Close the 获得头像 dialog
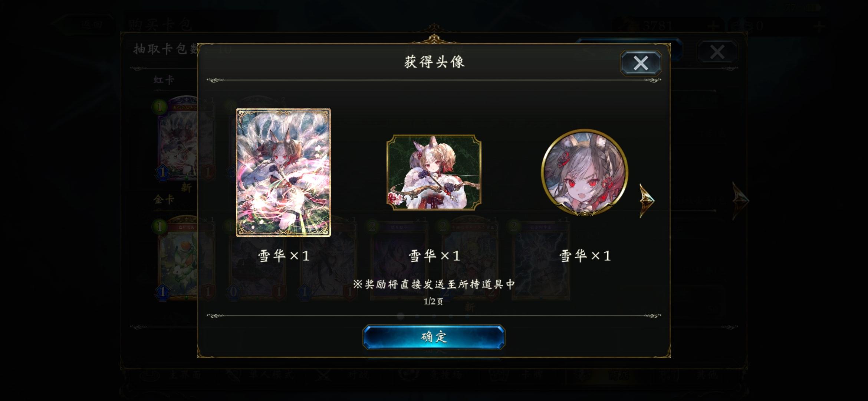Viewport: 868px width, 401px height. pos(641,63)
